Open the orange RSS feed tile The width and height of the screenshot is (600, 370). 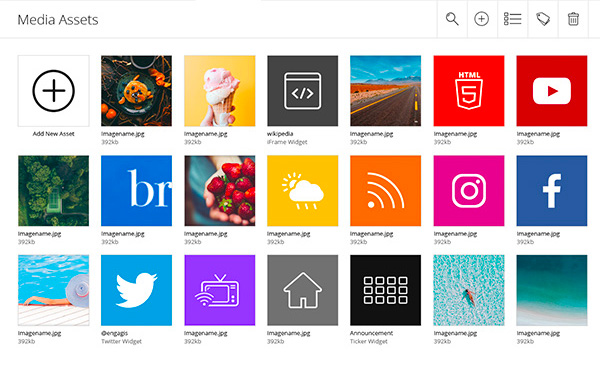(385, 191)
